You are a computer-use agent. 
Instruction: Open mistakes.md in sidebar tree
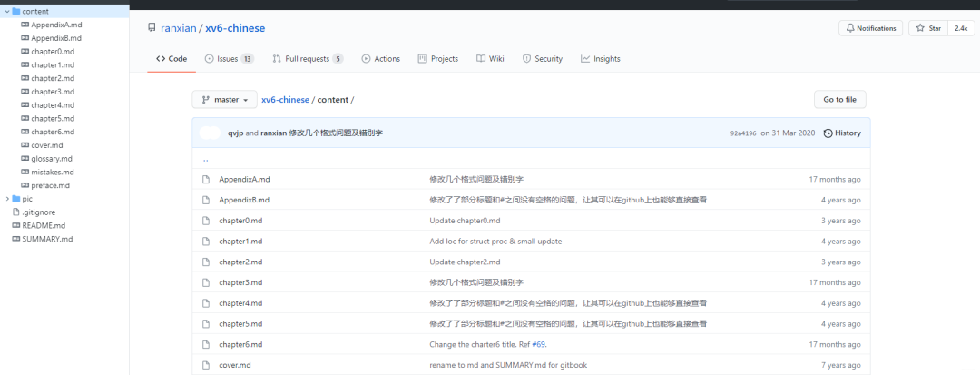point(53,172)
